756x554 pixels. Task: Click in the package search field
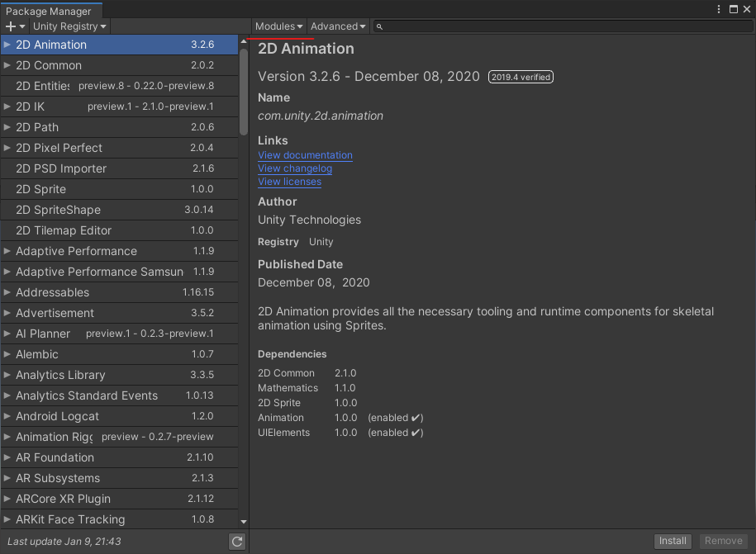[x=562, y=26]
